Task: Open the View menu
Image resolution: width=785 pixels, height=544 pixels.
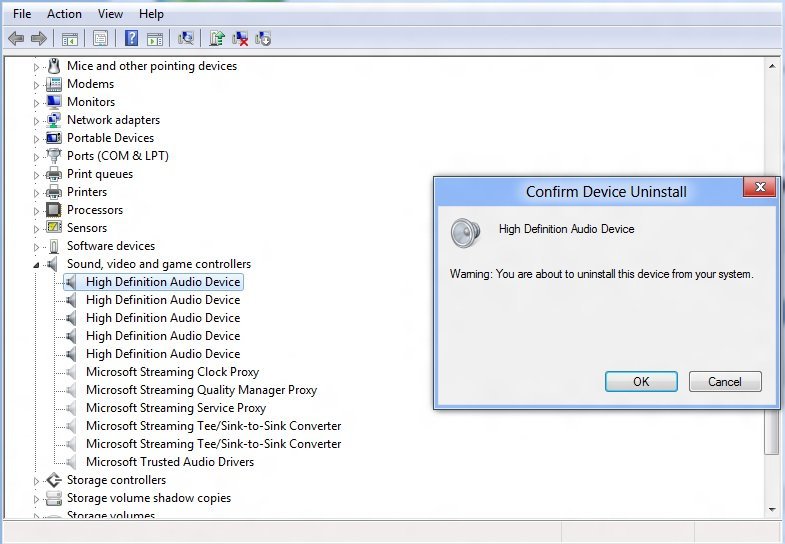Action: tap(110, 14)
